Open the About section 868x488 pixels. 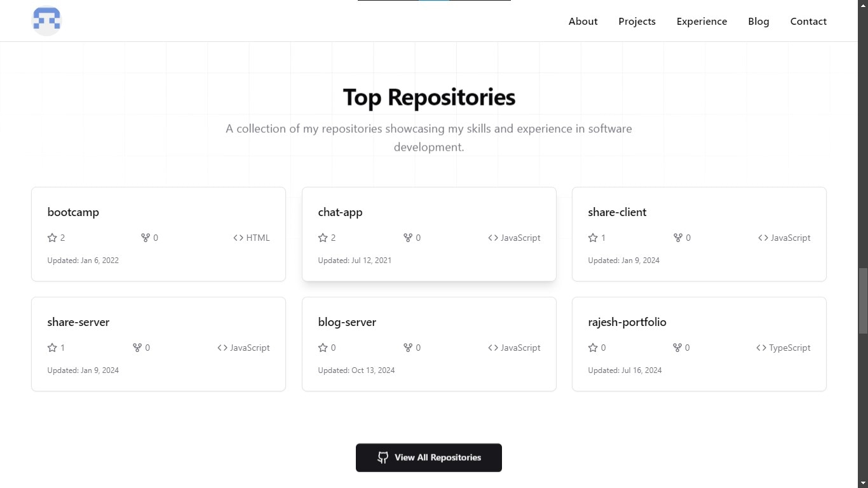point(583,22)
